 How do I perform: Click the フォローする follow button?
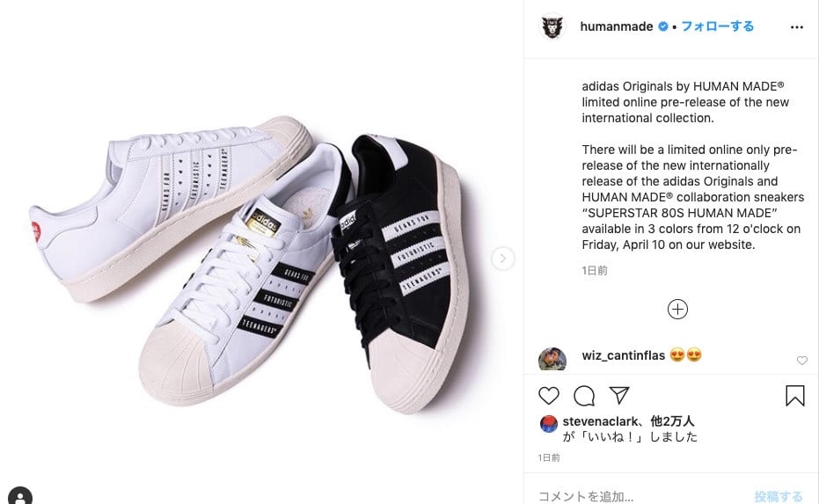718,26
